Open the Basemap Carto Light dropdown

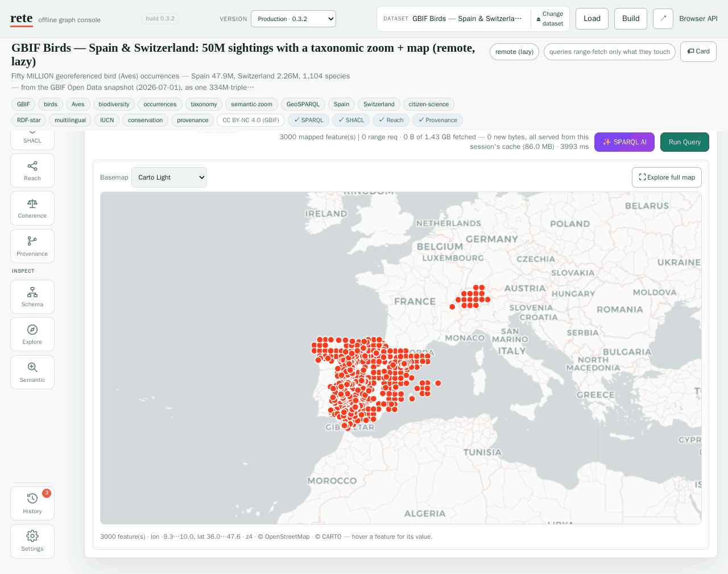(169, 177)
